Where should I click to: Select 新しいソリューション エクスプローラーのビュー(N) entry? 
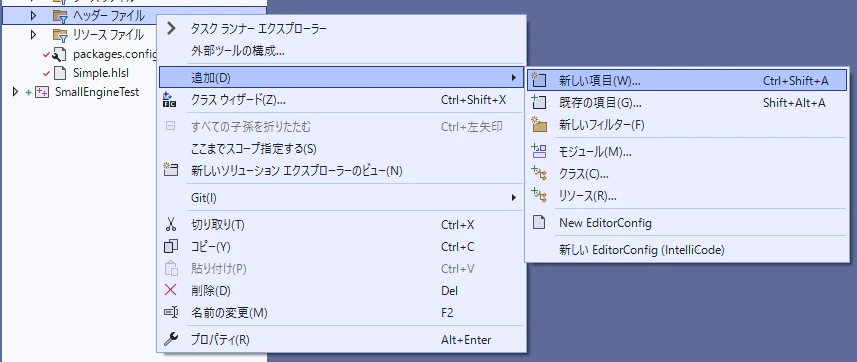(342, 171)
